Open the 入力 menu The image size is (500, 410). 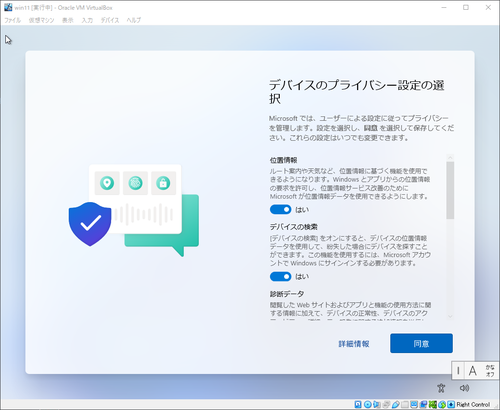point(87,20)
